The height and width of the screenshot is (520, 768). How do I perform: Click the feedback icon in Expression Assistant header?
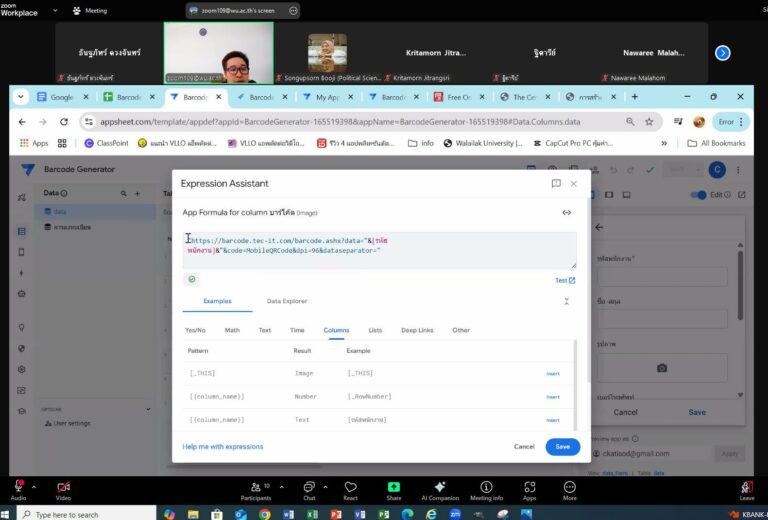[556, 184]
